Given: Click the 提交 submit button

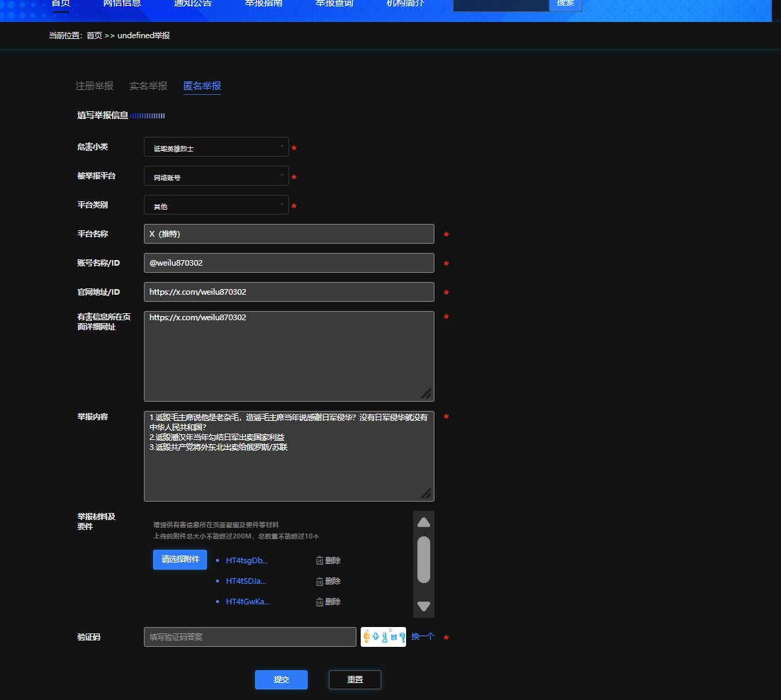Looking at the screenshot, I should point(281,679).
